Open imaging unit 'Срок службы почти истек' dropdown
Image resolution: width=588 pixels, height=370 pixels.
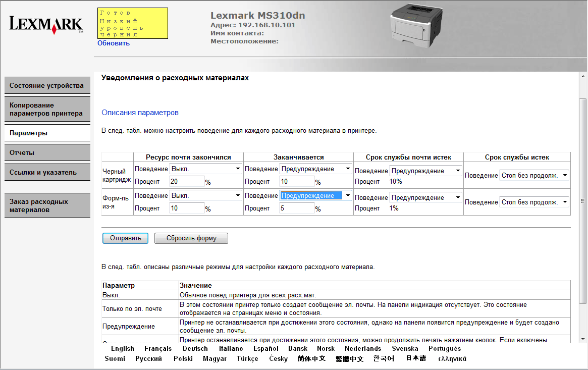click(425, 197)
